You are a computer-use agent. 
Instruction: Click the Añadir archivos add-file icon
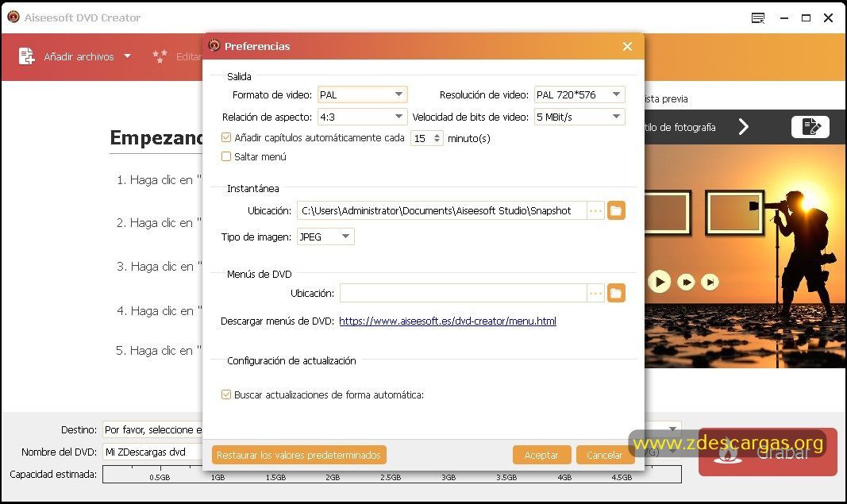click(x=26, y=56)
